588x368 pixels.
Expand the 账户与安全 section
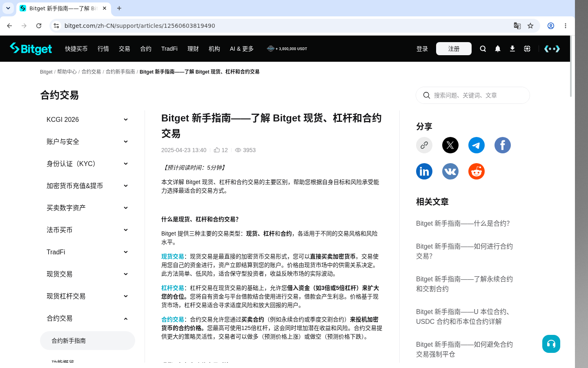coord(87,141)
